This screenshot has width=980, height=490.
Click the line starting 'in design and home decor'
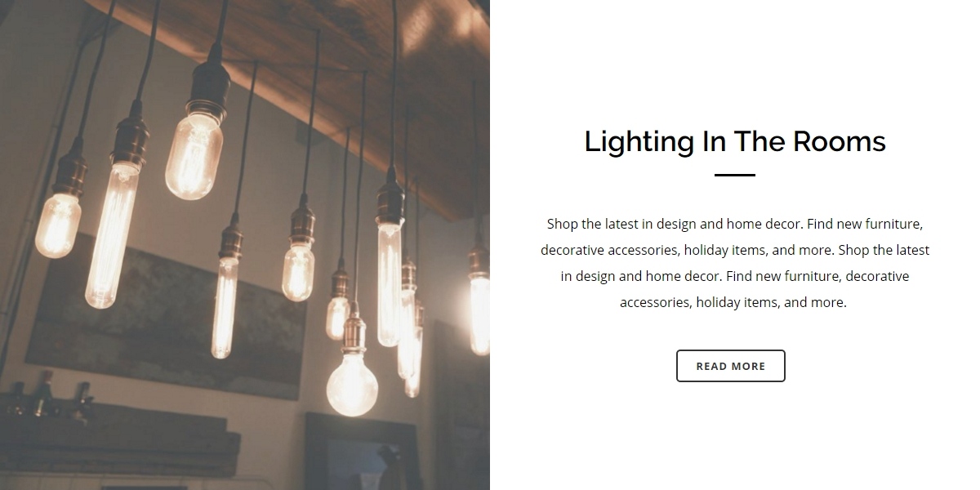[734, 276]
